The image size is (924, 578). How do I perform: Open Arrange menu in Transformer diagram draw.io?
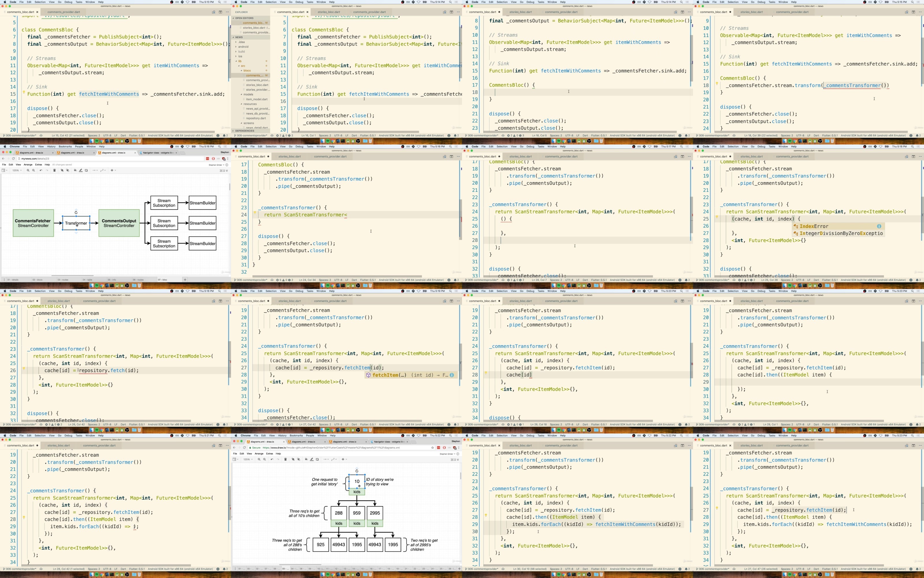[28, 165]
